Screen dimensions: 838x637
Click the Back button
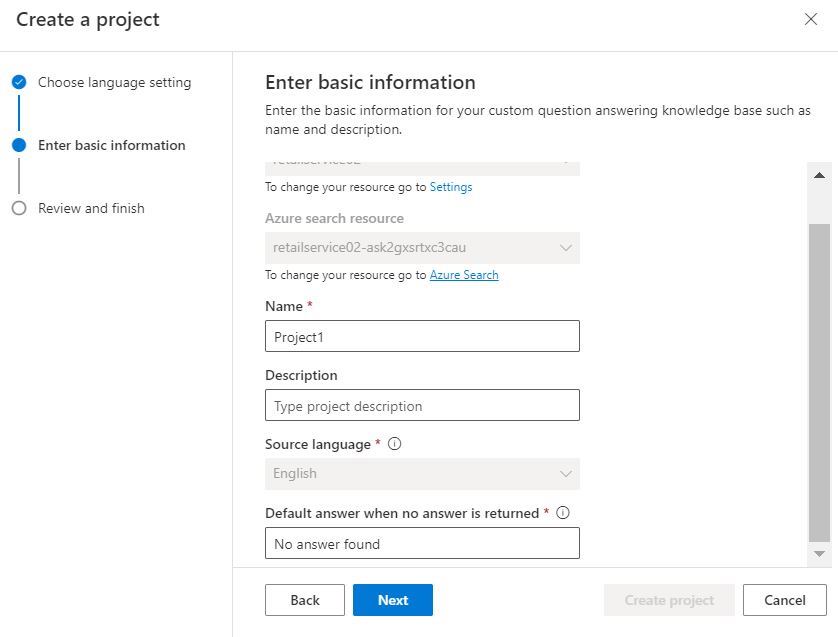pyautogui.click(x=304, y=600)
